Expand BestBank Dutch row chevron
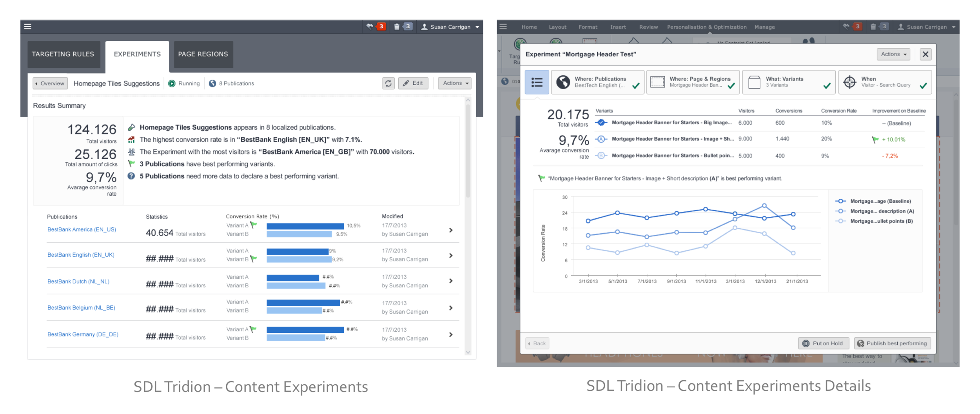Screen dimensions: 980x414 [451, 281]
